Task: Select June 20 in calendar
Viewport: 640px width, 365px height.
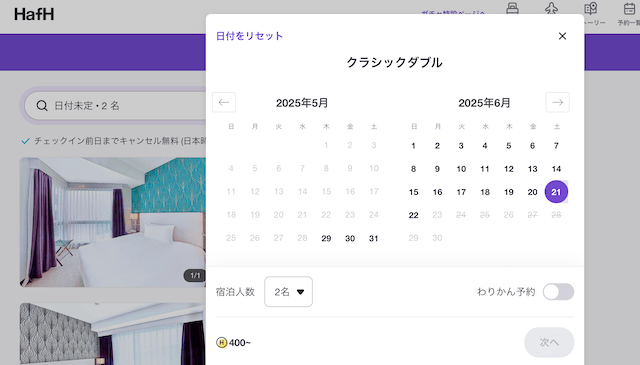Action: (x=532, y=192)
